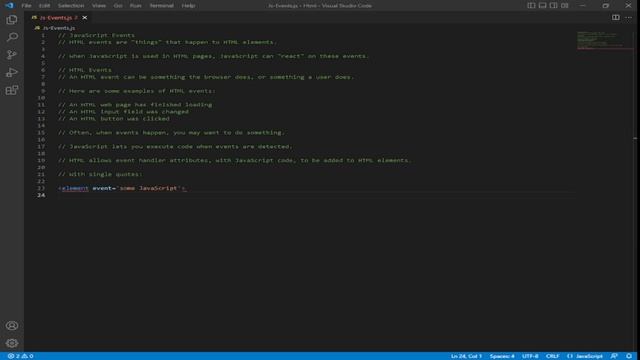Viewport: 640px width, 360px height.
Task: Open the File menu
Action: coord(27,6)
